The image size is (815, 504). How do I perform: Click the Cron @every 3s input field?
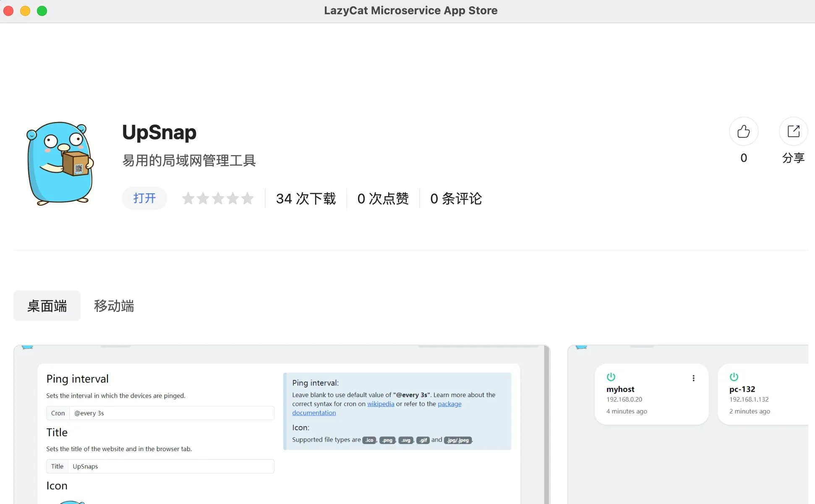tap(160, 413)
